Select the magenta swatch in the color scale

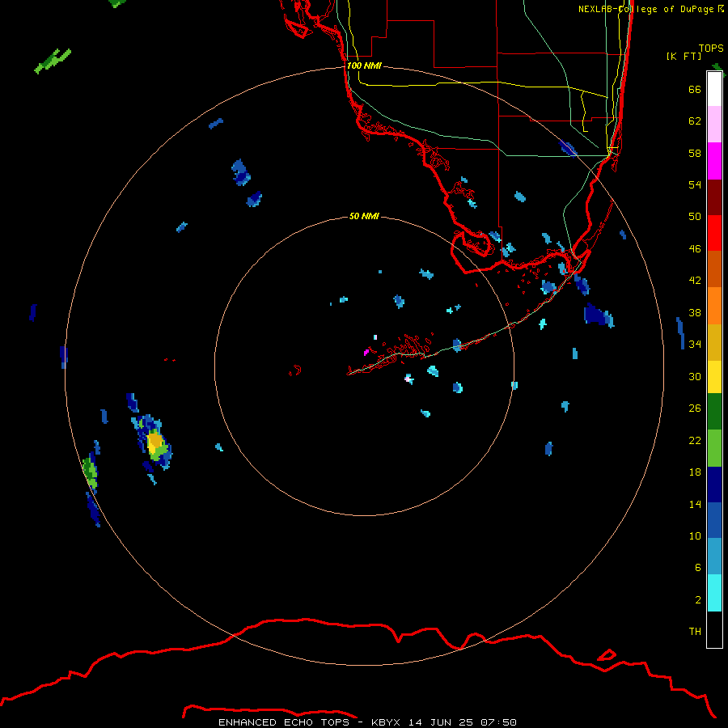714,161
